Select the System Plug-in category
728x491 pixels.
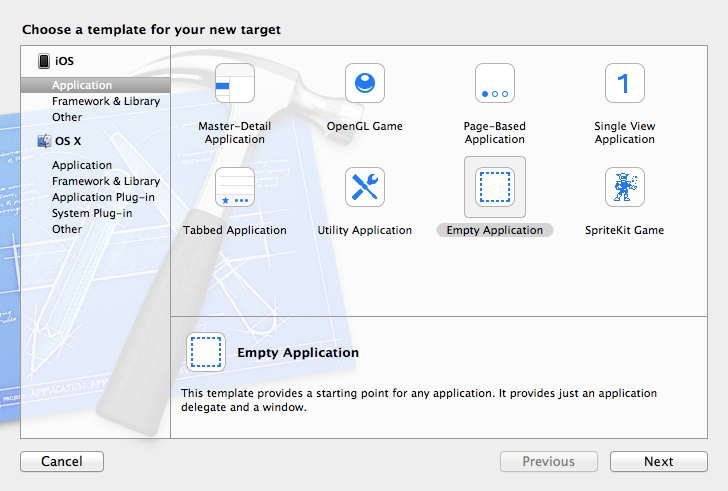click(x=92, y=214)
